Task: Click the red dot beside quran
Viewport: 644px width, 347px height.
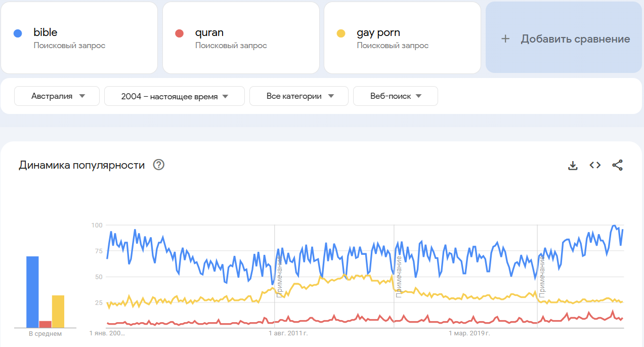Action: tap(179, 33)
